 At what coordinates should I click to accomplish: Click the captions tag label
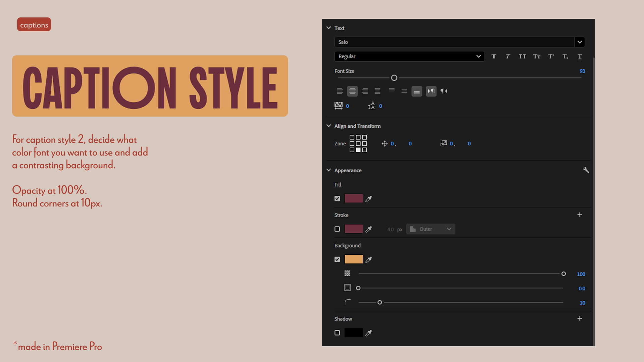pos(34,24)
